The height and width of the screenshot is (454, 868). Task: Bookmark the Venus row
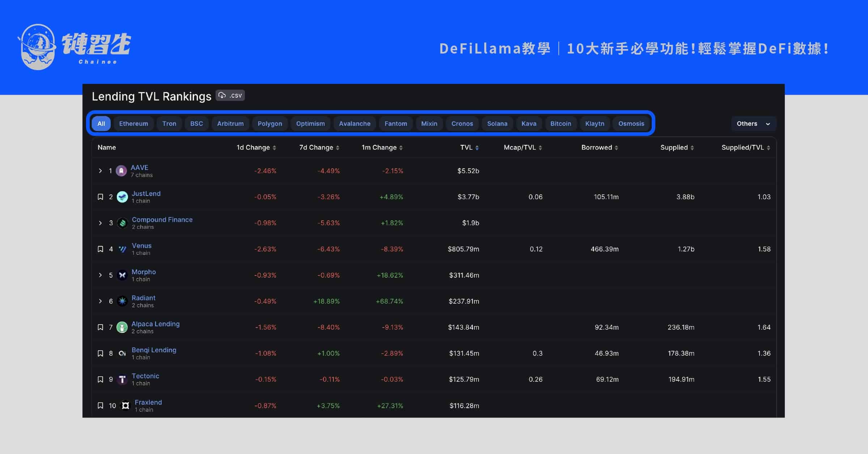100,249
